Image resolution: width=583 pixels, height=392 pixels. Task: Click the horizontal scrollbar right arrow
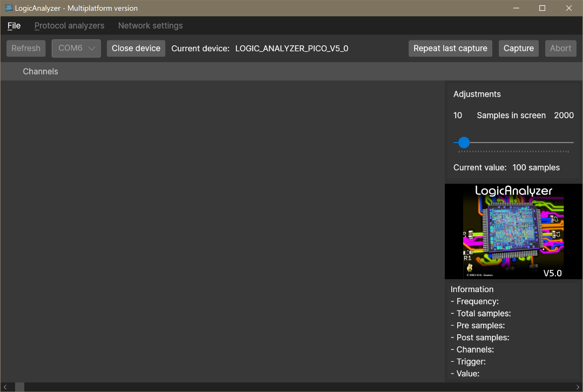click(x=578, y=387)
